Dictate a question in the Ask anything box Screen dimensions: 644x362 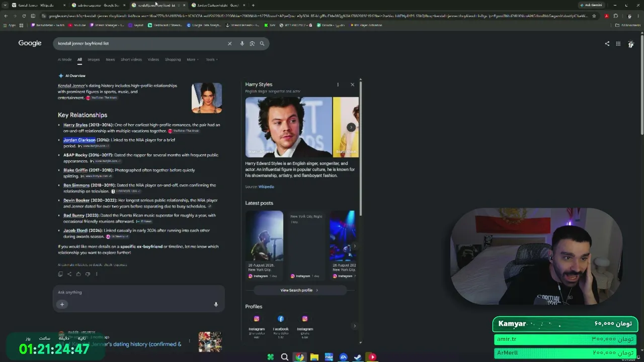[x=216, y=304]
